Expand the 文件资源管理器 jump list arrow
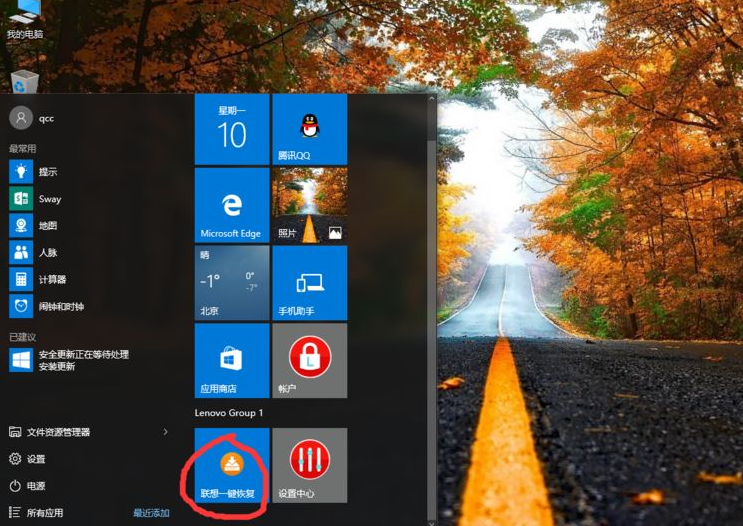This screenshot has width=743, height=526. pos(166,432)
